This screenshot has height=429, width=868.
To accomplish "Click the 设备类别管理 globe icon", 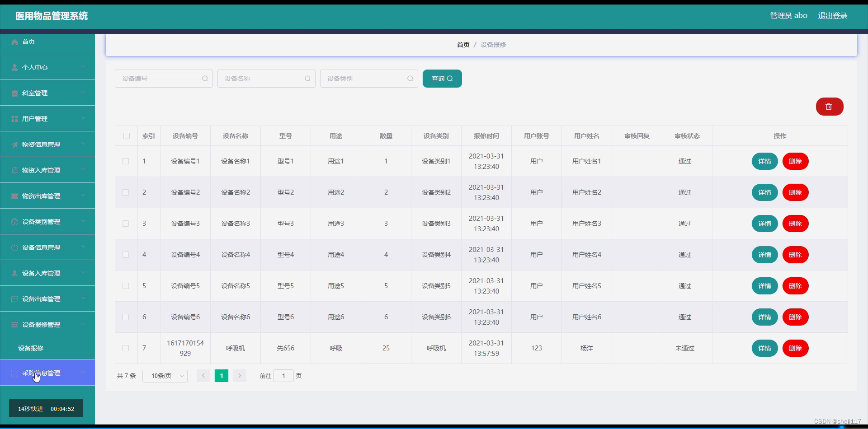I will pyautogui.click(x=14, y=221).
